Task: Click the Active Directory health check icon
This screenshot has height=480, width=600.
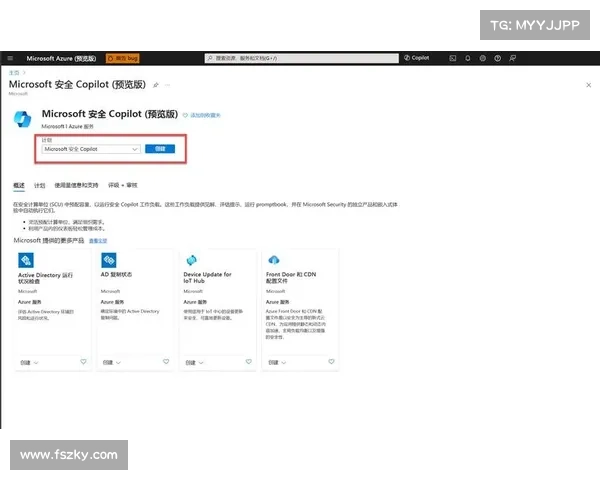Action: point(26,260)
